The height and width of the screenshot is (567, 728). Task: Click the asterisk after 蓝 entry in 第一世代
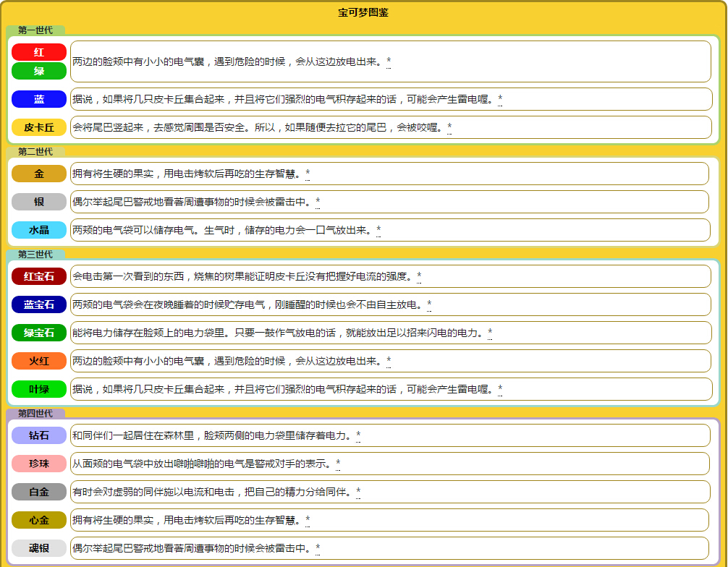pyautogui.click(x=500, y=99)
